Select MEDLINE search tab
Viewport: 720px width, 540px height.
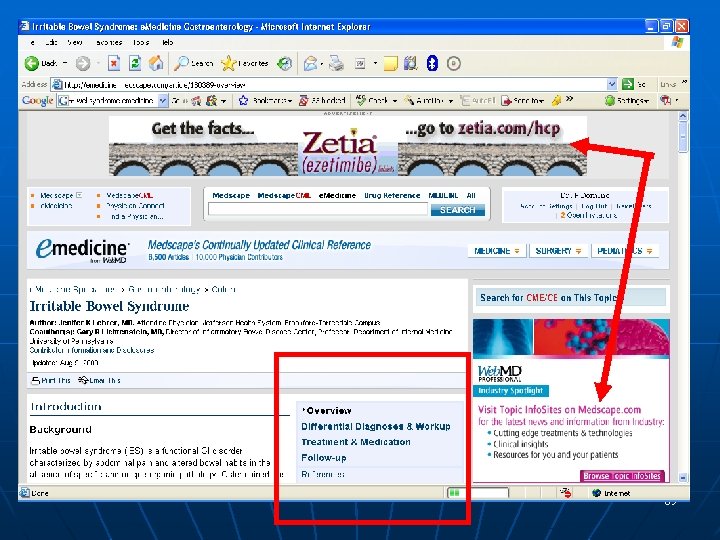443,196
